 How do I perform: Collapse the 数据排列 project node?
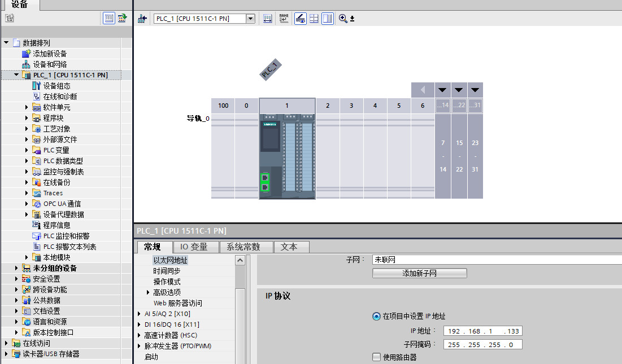point(6,42)
